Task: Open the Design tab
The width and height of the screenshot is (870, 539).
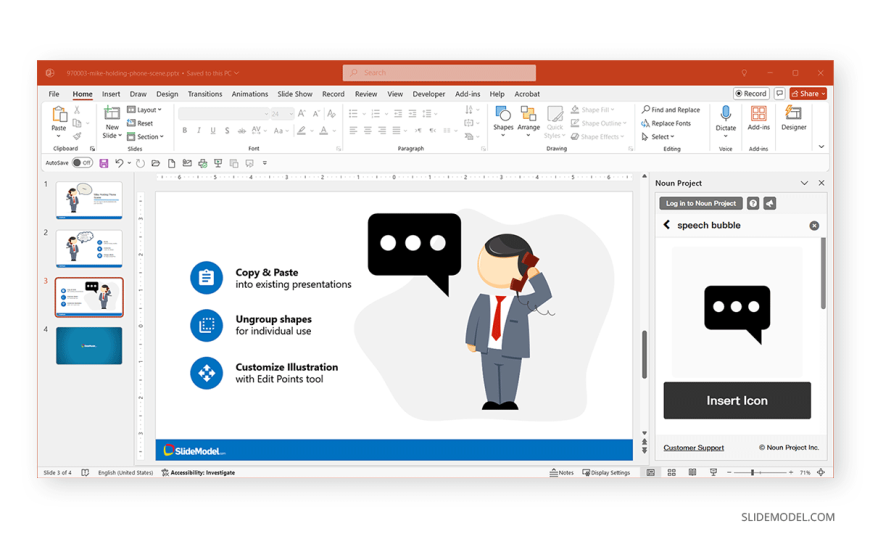Action: pyautogui.click(x=167, y=94)
